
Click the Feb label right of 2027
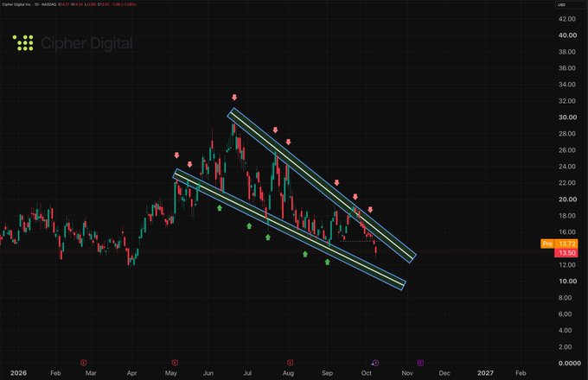click(x=521, y=373)
